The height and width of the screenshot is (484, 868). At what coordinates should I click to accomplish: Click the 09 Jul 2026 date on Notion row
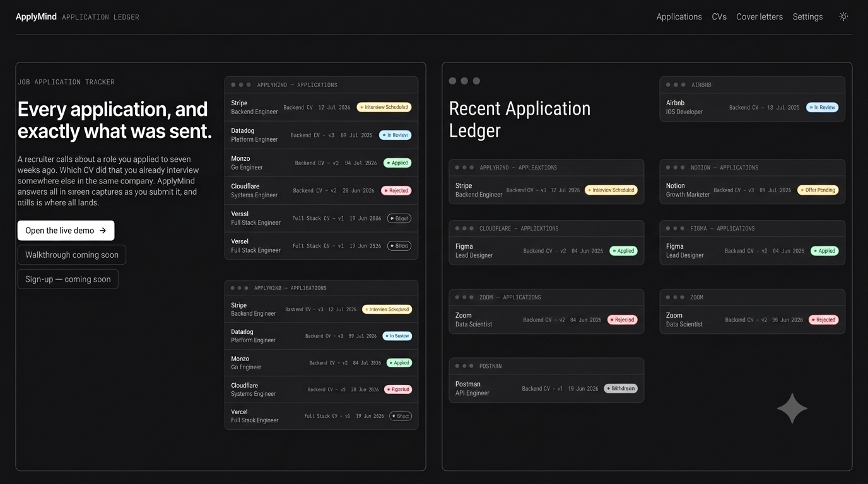pos(775,190)
